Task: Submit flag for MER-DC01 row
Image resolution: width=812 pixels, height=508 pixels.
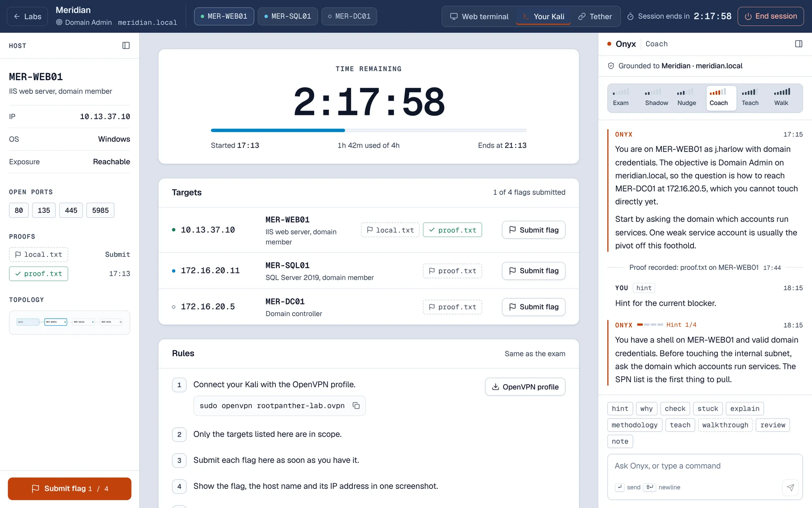Action: [x=533, y=307]
